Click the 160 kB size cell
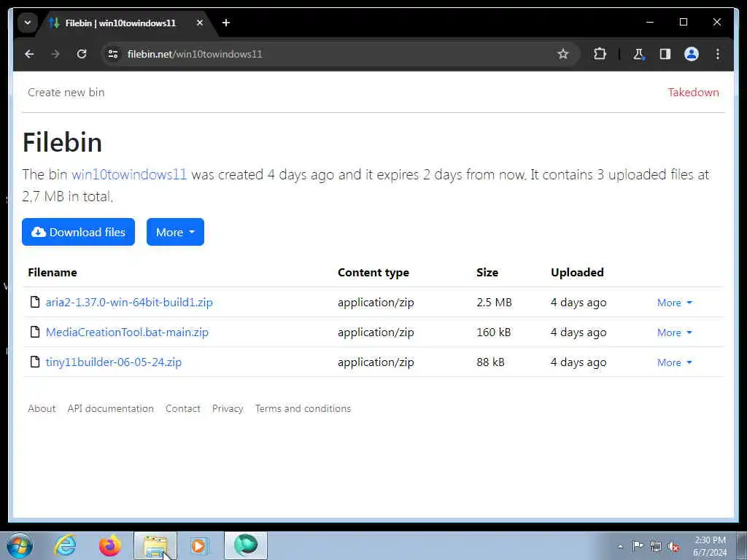The image size is (747, 560). point(494,332)
